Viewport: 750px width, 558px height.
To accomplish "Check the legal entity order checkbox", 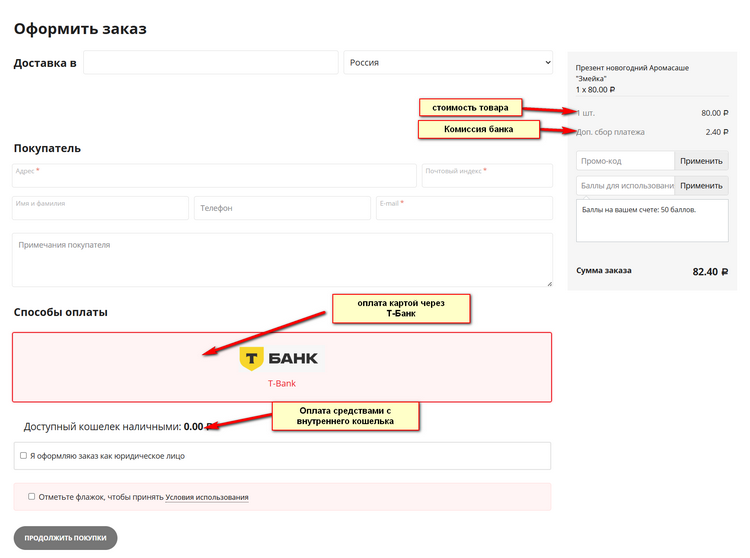I will tap(24, 456).
